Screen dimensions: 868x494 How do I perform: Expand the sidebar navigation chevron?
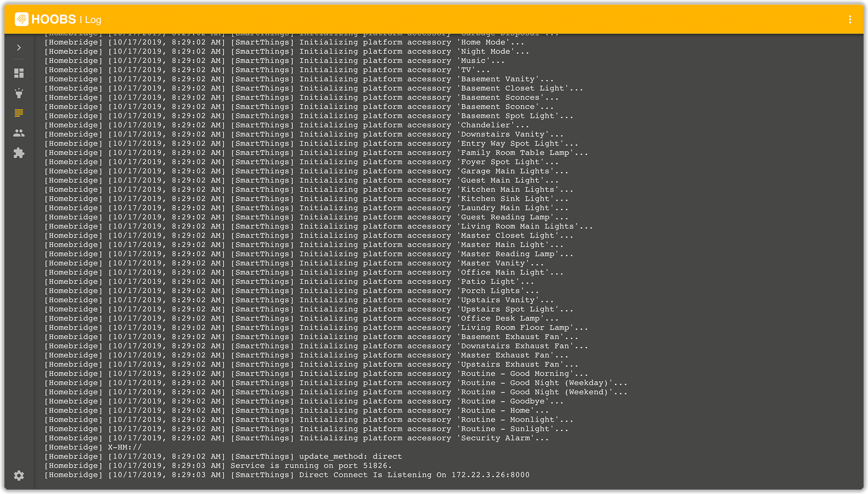click(19, 47)
